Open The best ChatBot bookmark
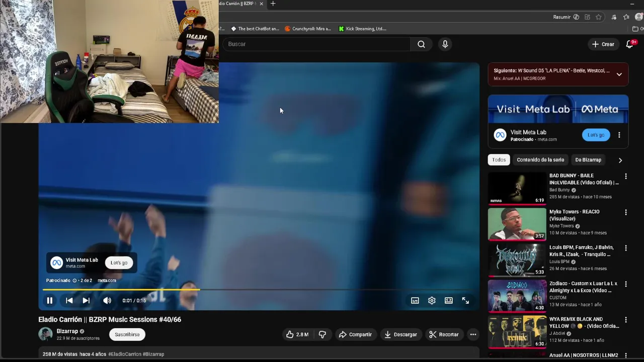The height and width of the screenshot is (362, 644). click(255, 29)
